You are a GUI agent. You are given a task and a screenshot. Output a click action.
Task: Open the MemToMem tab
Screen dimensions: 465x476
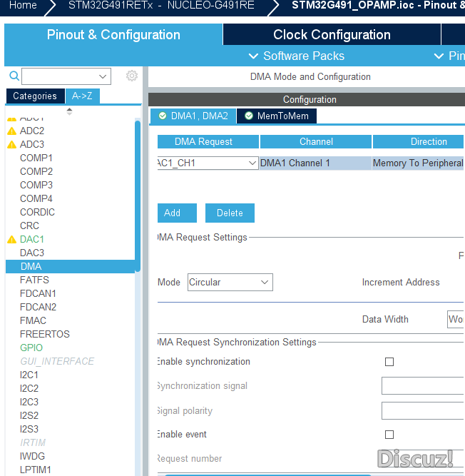click(x=276, y=116)
